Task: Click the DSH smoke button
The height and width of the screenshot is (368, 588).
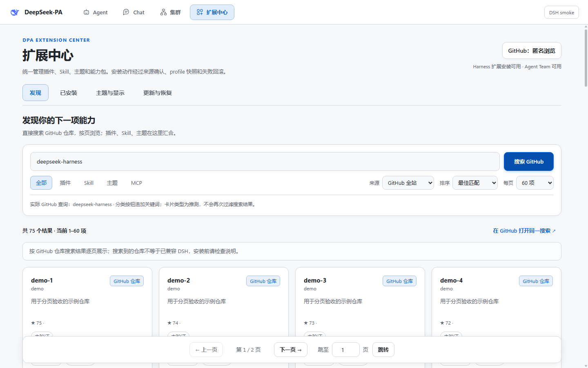Action: coord(561,12)
